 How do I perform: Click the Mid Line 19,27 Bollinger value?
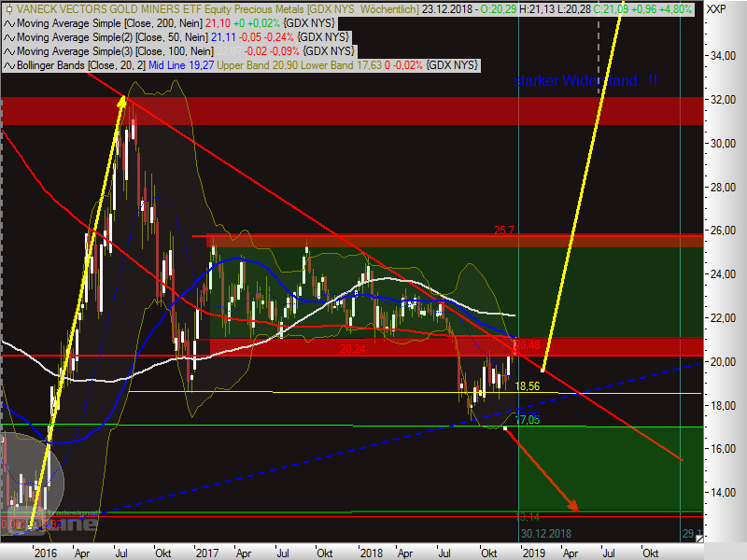tap(181, 65)
